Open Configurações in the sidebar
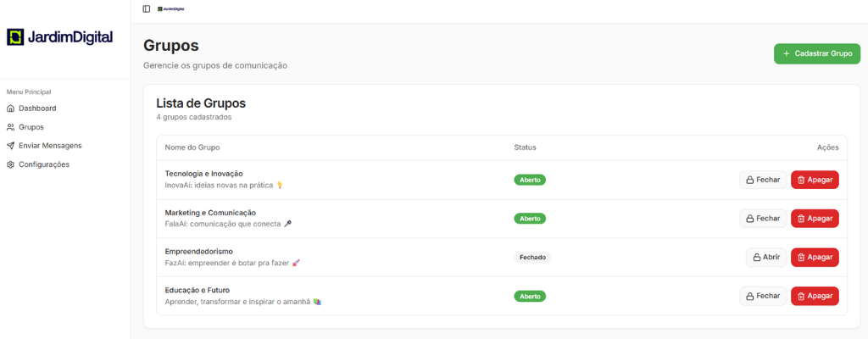This screenshot has width=868, height=339. [x=43, y=164]
